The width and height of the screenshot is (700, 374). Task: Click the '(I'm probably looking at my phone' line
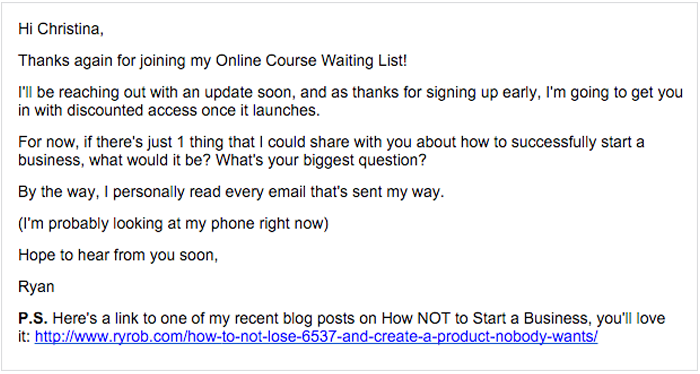pos(173,224)
